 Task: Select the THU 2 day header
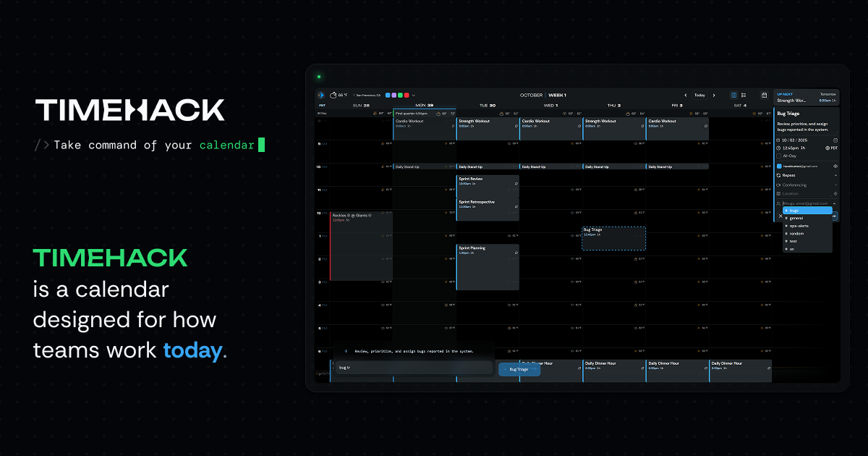click(x=614, y=106)
